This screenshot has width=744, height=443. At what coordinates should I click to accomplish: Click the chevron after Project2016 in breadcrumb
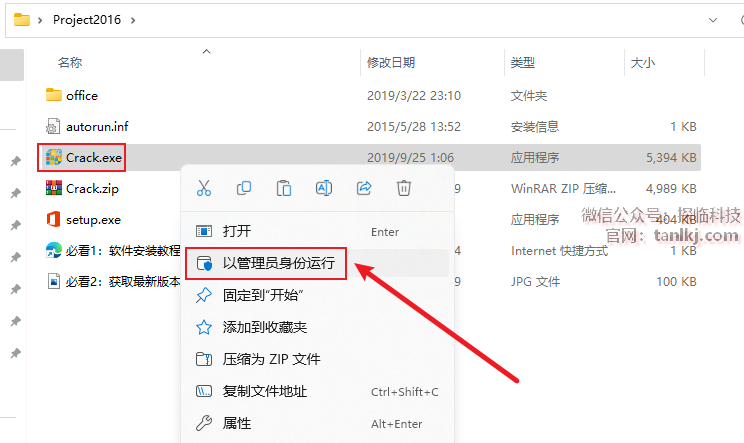[133, 20]
